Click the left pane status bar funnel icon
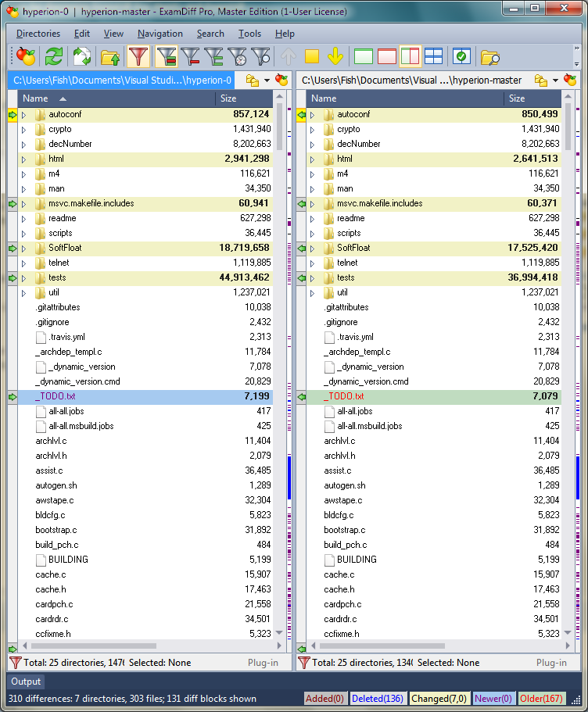Image resolution: width=588 pixels, height=712 pixels. (x=16, y=663)
